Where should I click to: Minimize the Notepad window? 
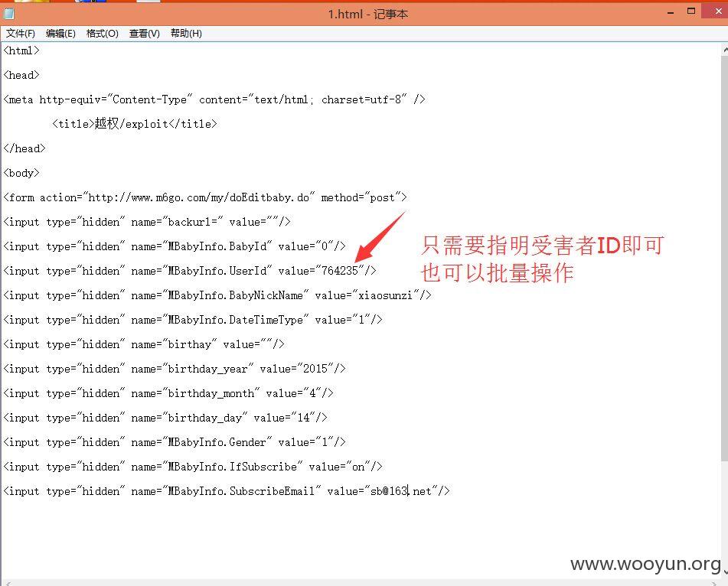pyautogui.click(x=671, y=12)
